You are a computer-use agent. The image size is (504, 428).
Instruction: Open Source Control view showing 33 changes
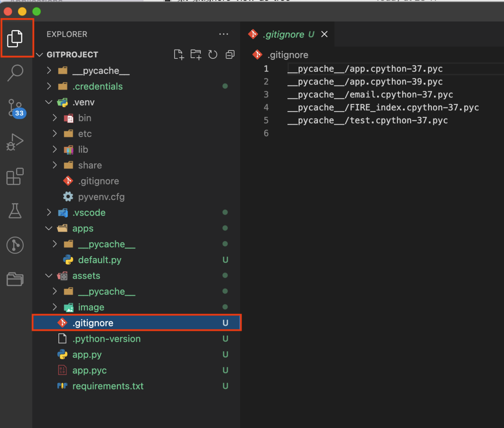pos(15,108)
